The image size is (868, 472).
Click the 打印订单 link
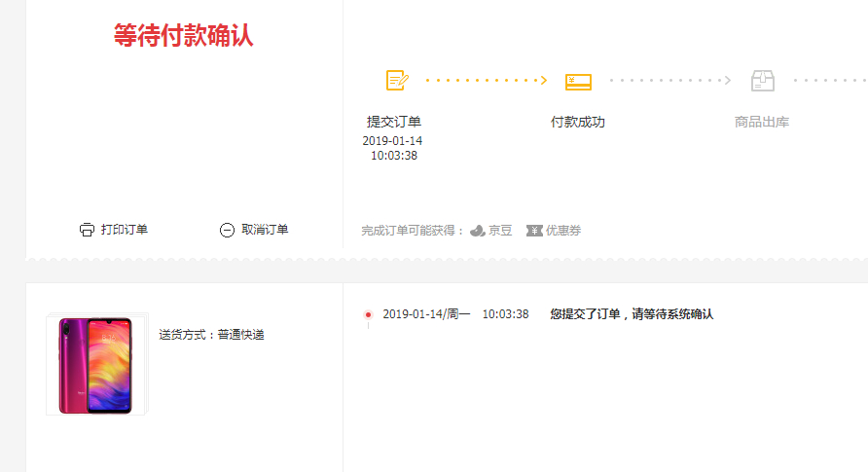tap(124, 230)
